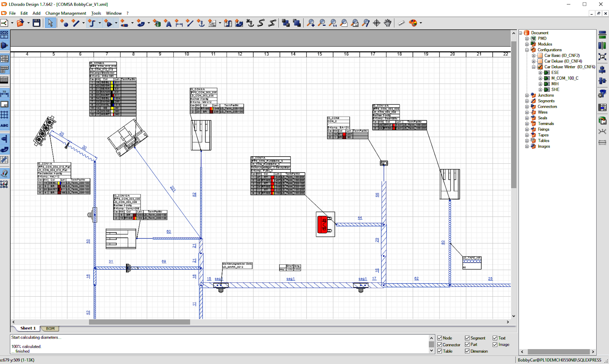Disable the Dimension checkbox

pos(467,351)
